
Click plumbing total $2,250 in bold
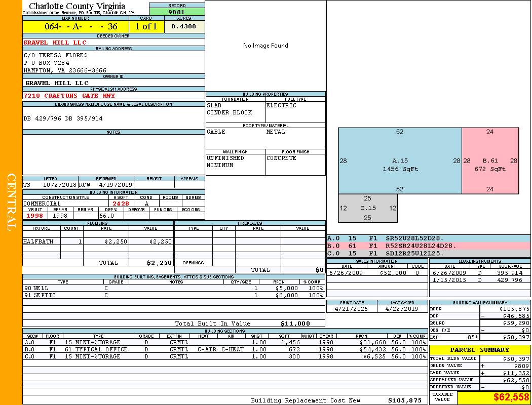pos(160,263)
